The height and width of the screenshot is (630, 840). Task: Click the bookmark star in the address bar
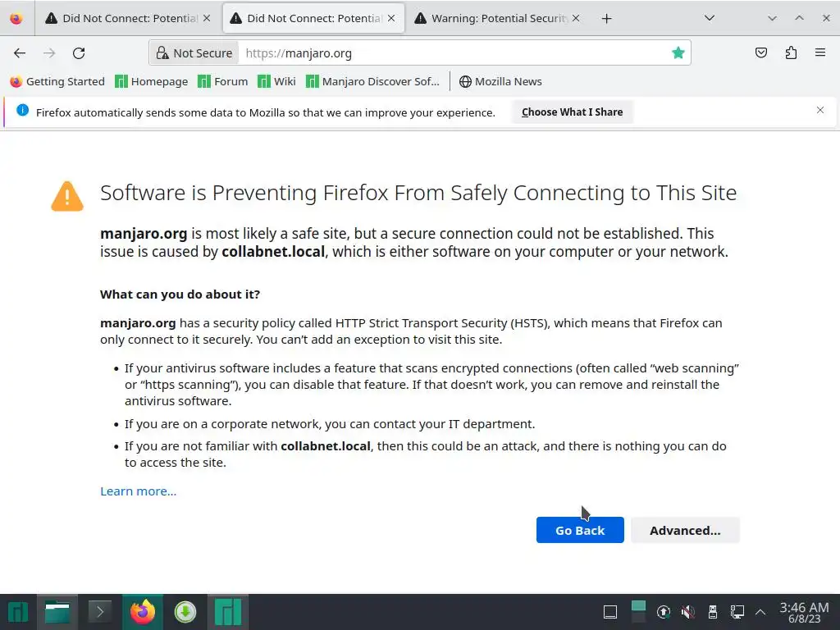[x=678, y=52]
